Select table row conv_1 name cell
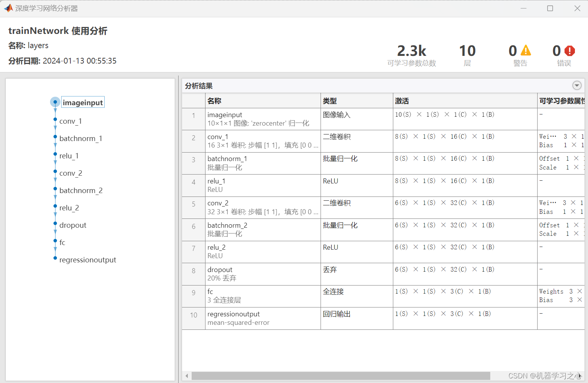 (263, 141)
